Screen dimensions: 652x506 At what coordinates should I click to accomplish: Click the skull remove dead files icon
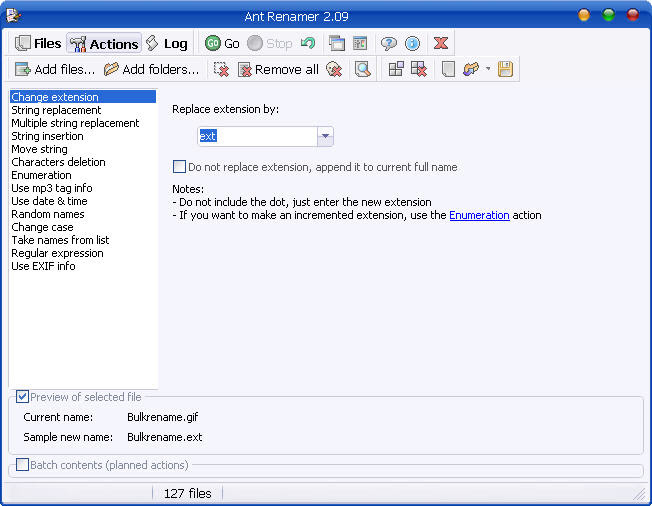click(334, 69)
